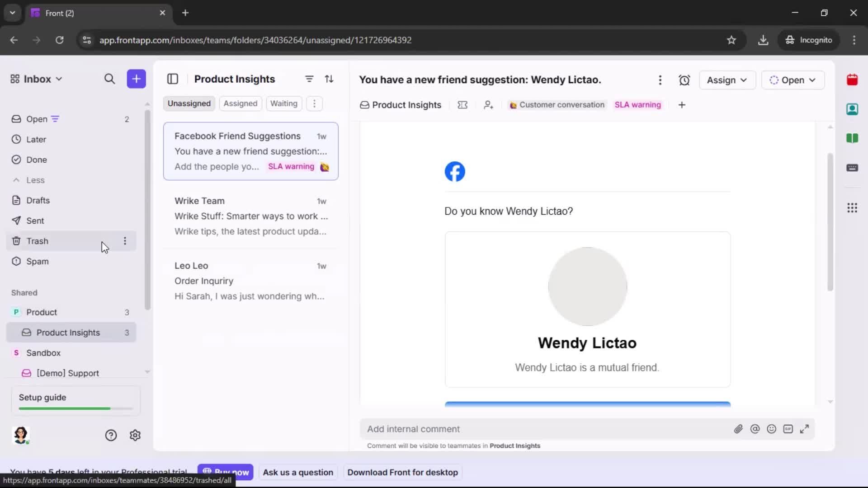Open the Assign dropdown

click(727, 80)
